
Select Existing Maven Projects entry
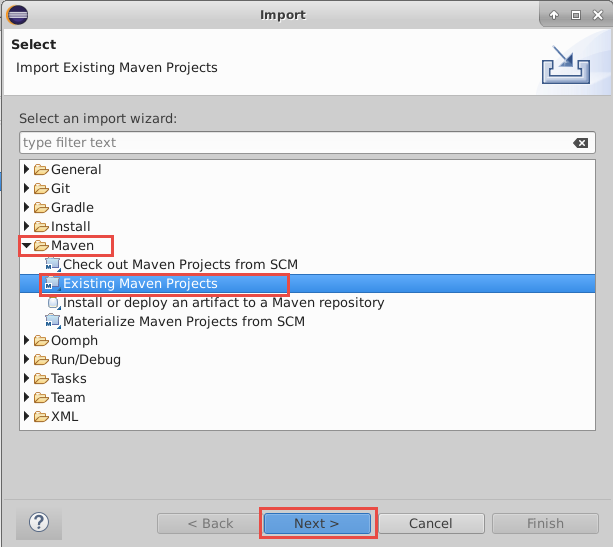click(x=140, y=283)
